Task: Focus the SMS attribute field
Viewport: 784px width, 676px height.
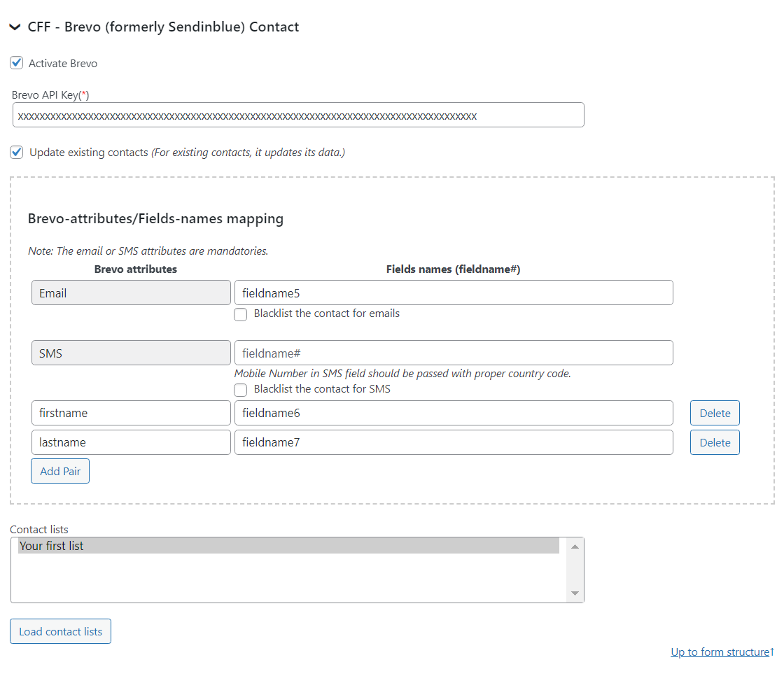Action: tap(131, 353)
